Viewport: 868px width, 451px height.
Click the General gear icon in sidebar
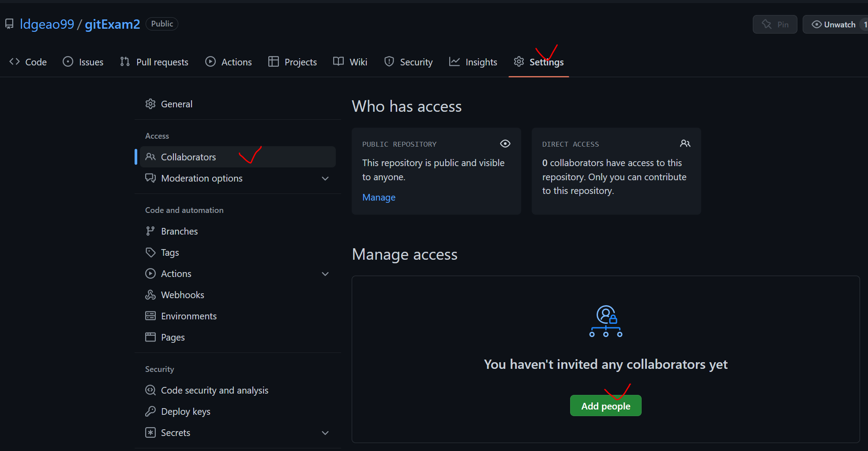point(150,104)
